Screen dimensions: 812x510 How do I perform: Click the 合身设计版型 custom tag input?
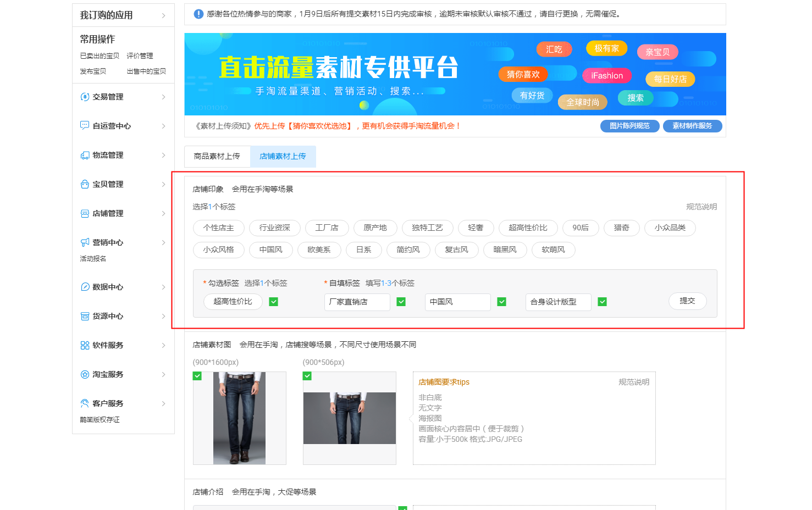click(x=559, y=302)
